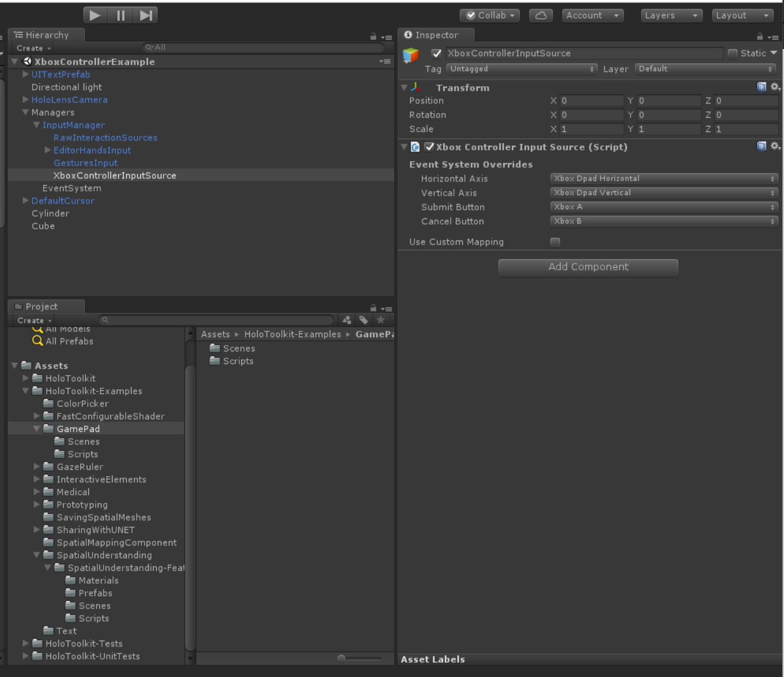784x677 pixels.
Task: Enable the Static checkbox in the Inspector
Action: pos(732,53)
